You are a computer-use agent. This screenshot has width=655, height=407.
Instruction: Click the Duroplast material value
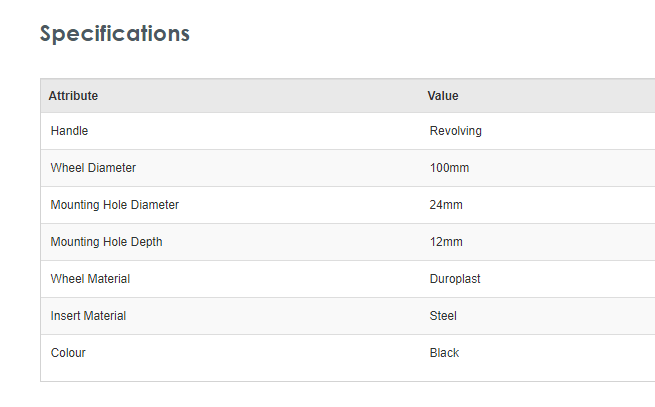tap(455, 279)
